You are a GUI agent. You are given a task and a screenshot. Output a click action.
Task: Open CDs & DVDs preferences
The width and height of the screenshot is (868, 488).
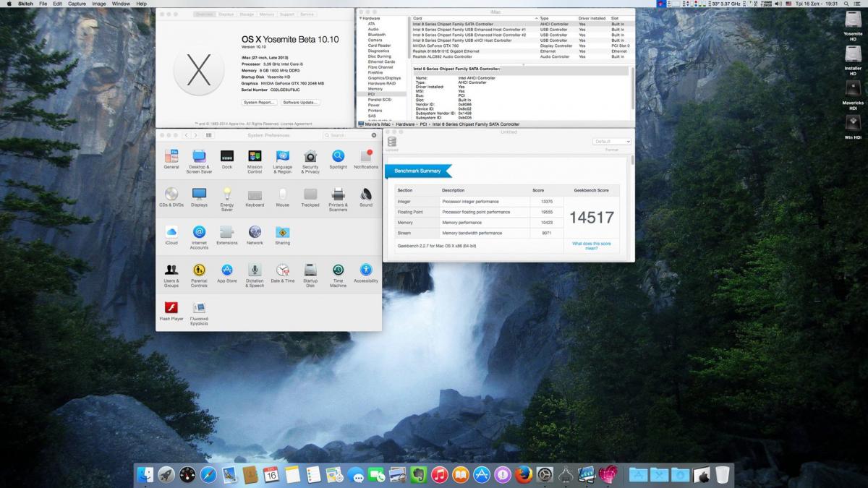(x=171, y=197)
